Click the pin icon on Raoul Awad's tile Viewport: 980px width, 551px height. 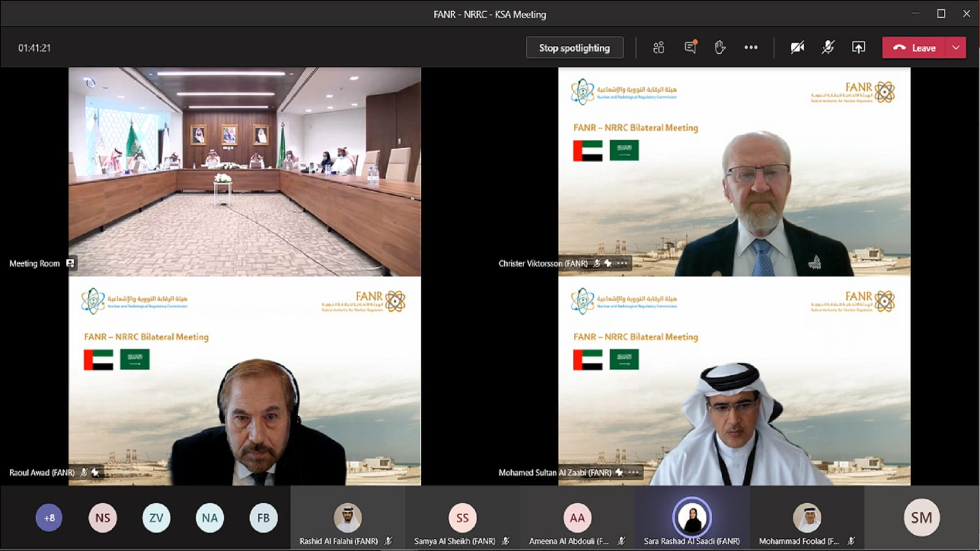click(95, 472)
